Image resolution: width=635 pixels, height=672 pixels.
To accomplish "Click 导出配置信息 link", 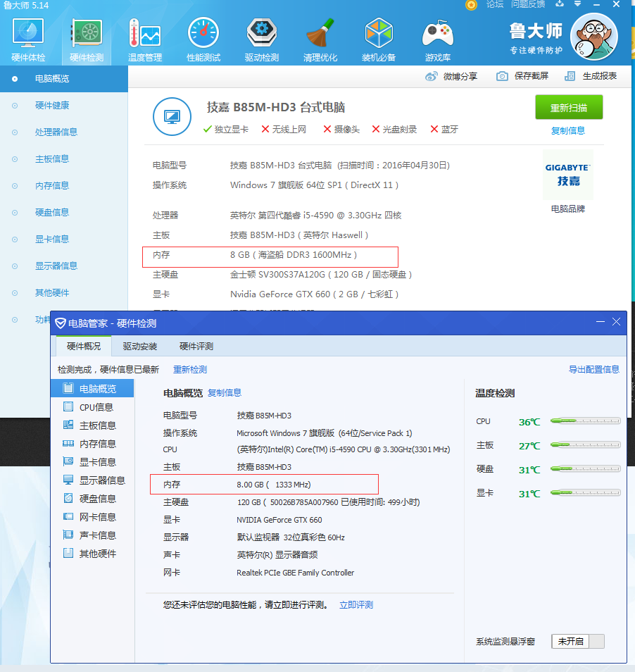I will (x=594, y=369).
